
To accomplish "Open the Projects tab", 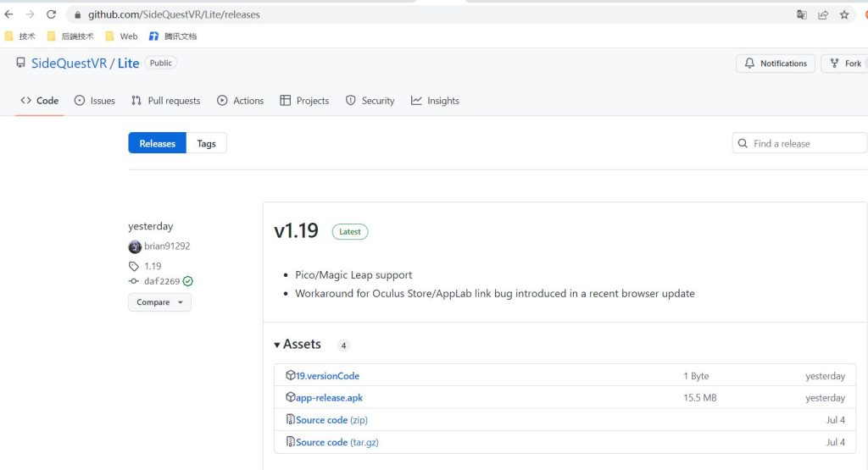I will point(304,101).
